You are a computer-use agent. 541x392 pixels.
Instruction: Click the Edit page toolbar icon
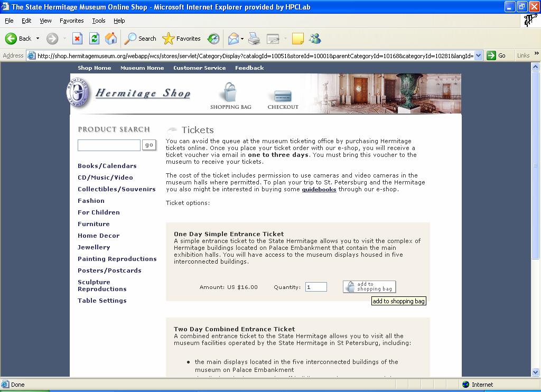tap(273, 39)
